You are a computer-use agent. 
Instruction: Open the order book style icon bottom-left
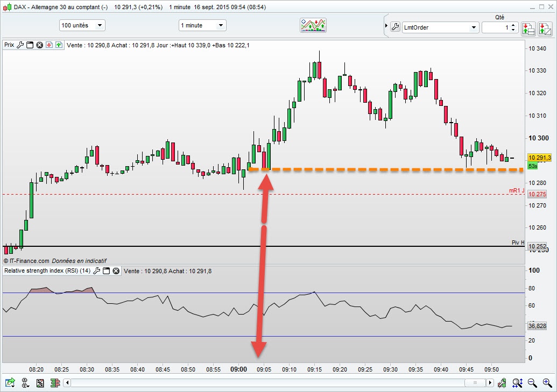(x=55, y=382)
